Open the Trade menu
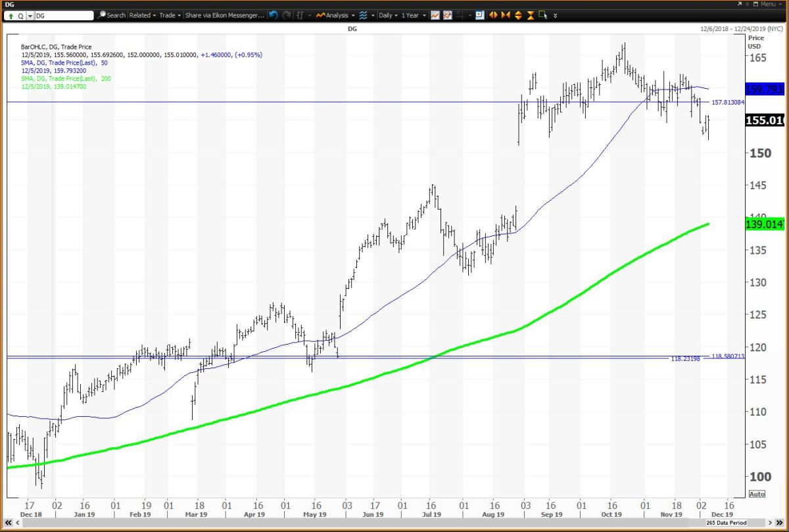 coord(170,15)
